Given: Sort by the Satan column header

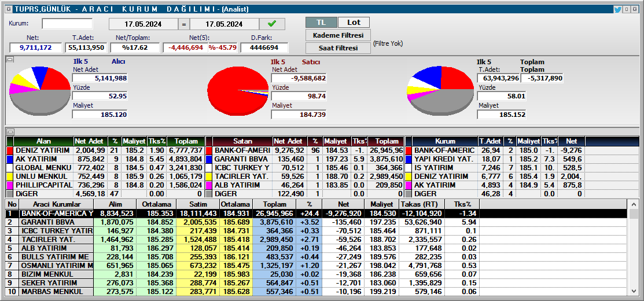Looking at the screenshot, I should coord(243,141).
